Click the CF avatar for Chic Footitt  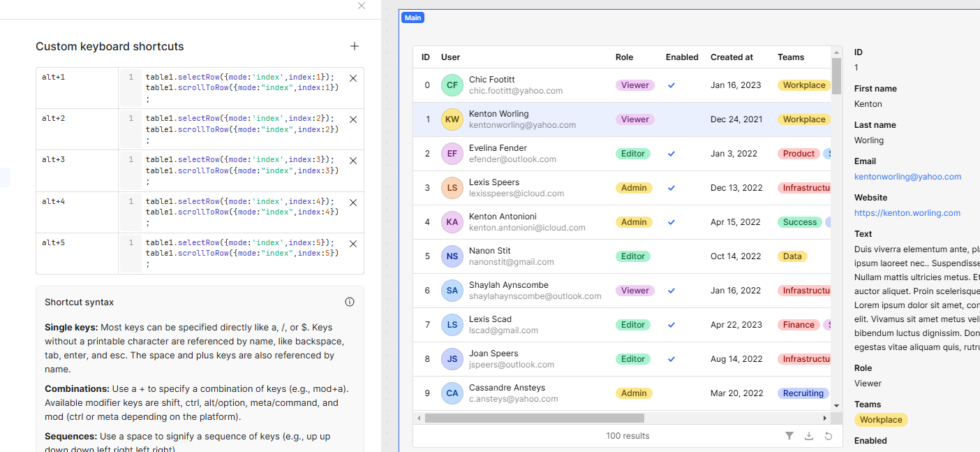(452, 85)
